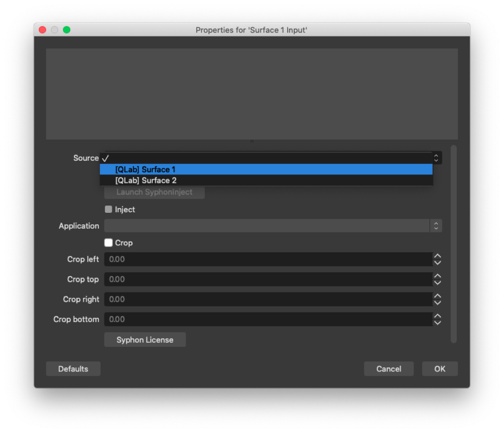Increase Crop bottom with up arrow
Viewport: 504px width, 433px height.
click(437, 316)
